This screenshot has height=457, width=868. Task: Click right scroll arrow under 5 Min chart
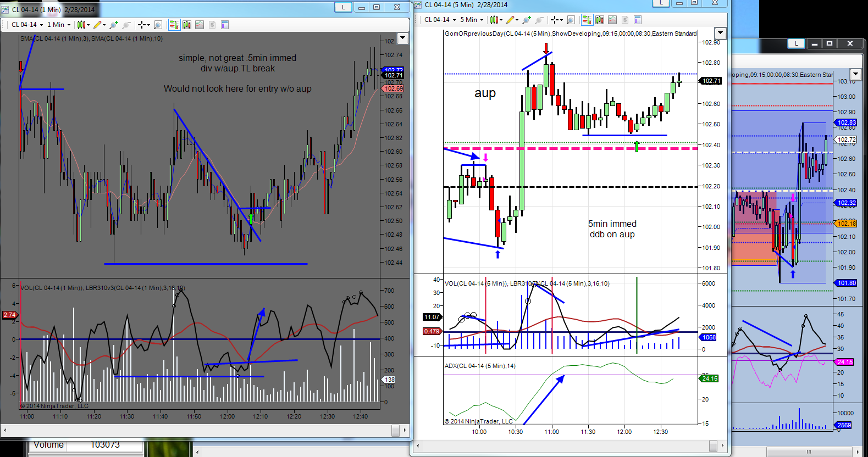(722, 445)
